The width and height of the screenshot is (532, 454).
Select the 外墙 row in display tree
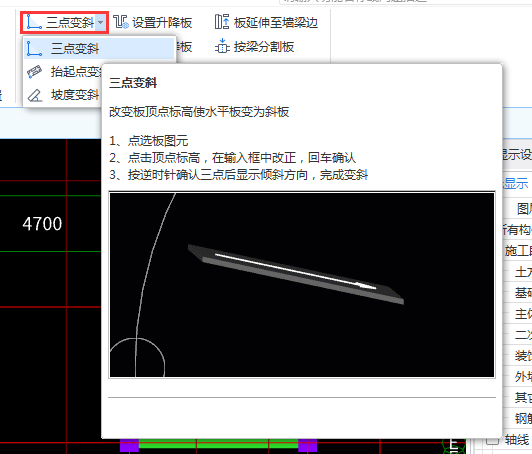click(x=523, y=377)
